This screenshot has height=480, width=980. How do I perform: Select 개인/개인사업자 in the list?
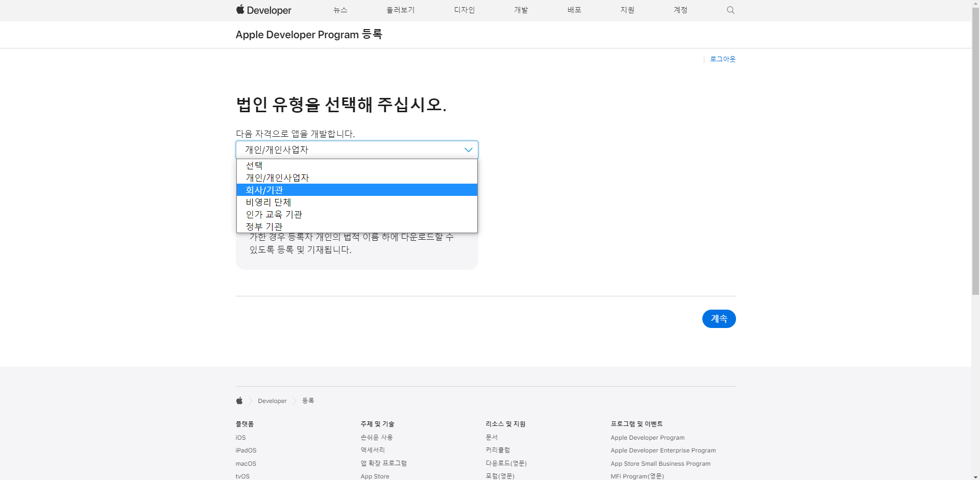[357, 178]
